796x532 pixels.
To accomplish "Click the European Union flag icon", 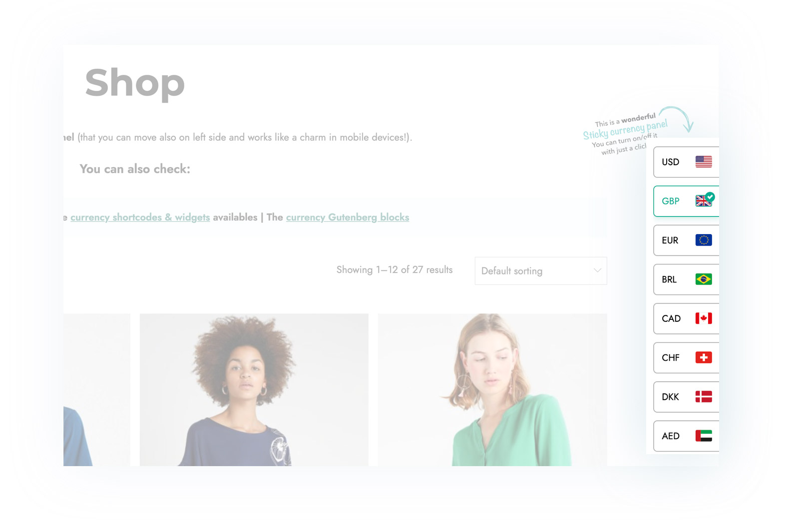I will [703, 240].
